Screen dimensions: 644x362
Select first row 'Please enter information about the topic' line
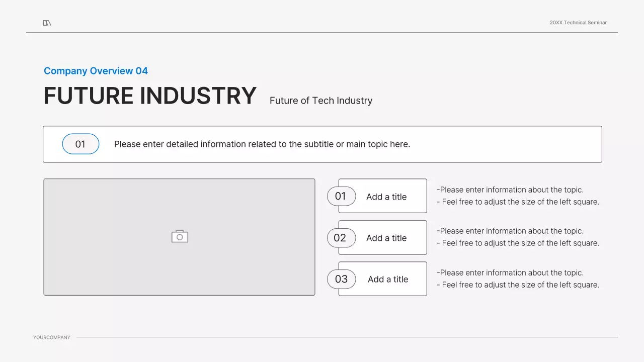pyautogui.click(x=510, y=190)
